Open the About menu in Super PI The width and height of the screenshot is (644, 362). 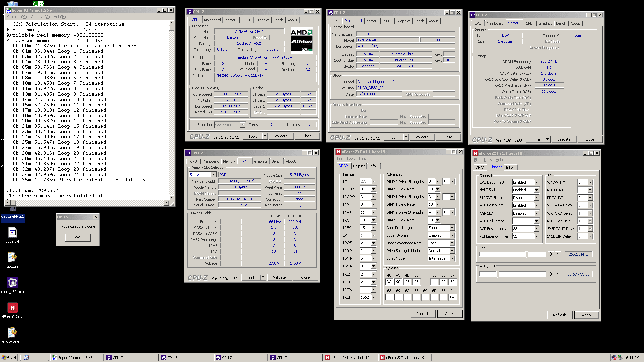(x=40, y=17)
